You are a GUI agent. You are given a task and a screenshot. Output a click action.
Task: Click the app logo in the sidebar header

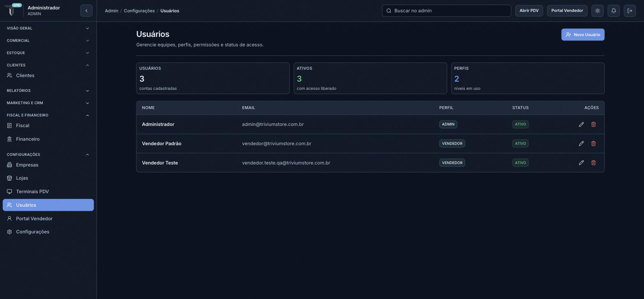(x=12, y=10)
